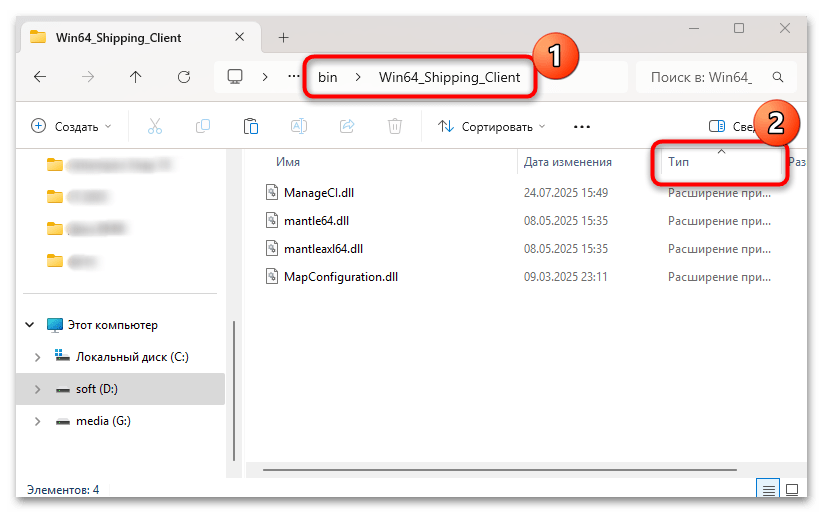Click the Cut scissors icon
Screen dimensions: 823x513
pos(154,127)
